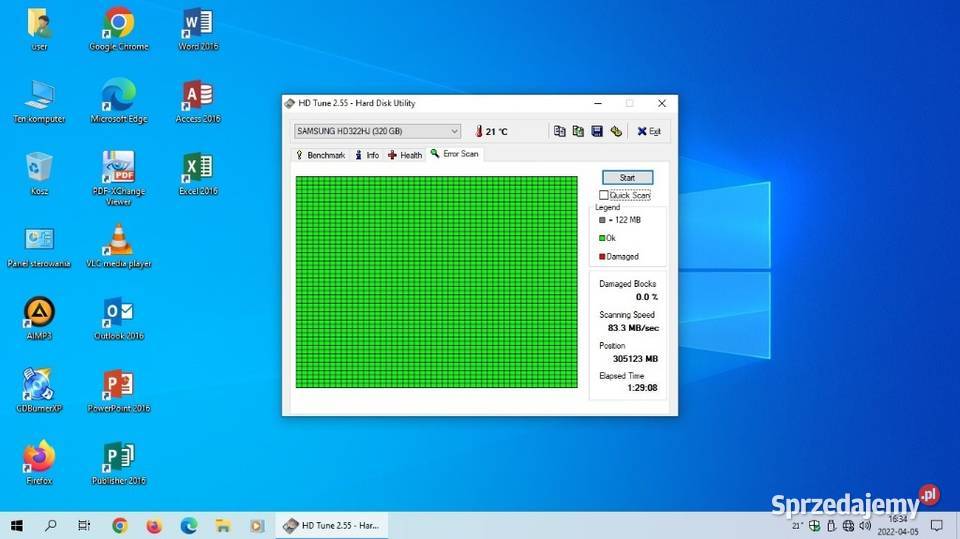Click the Elapsed Time 1:29:08 value
This screenshot has width=960, height=539.
pos(642,388)
